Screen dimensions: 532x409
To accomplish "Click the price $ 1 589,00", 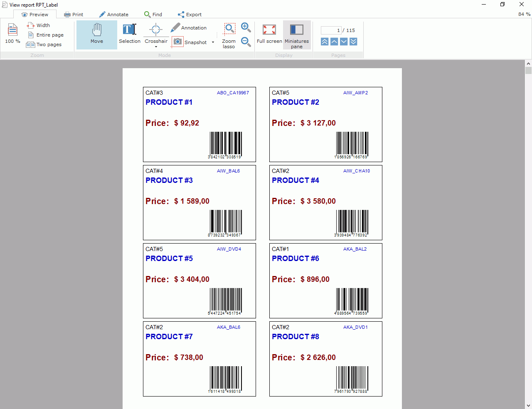I will tap(192, 201).
